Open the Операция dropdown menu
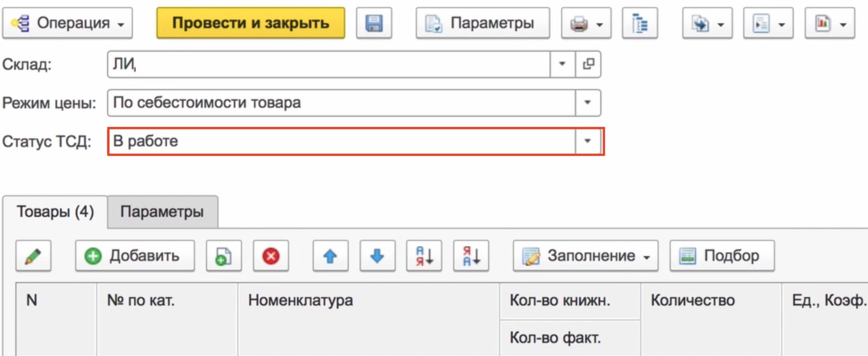Screen dimensions: 868x356 coord(67,23)
